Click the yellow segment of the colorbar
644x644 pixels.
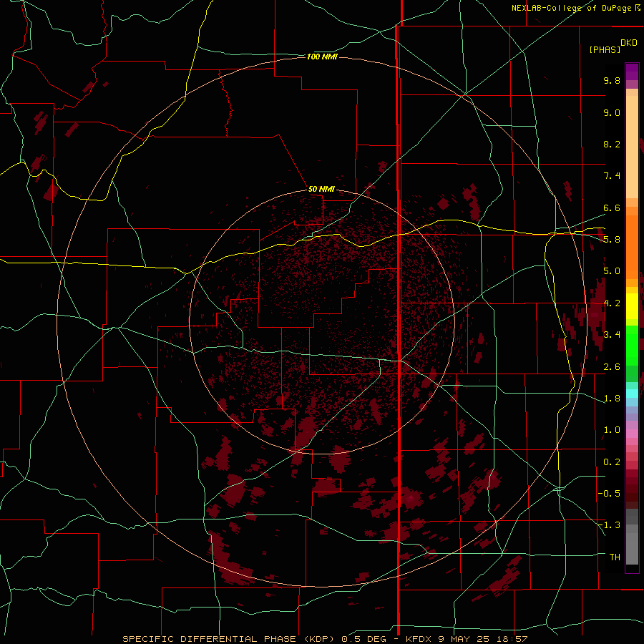pyautogui.click(x=632, y=306)
